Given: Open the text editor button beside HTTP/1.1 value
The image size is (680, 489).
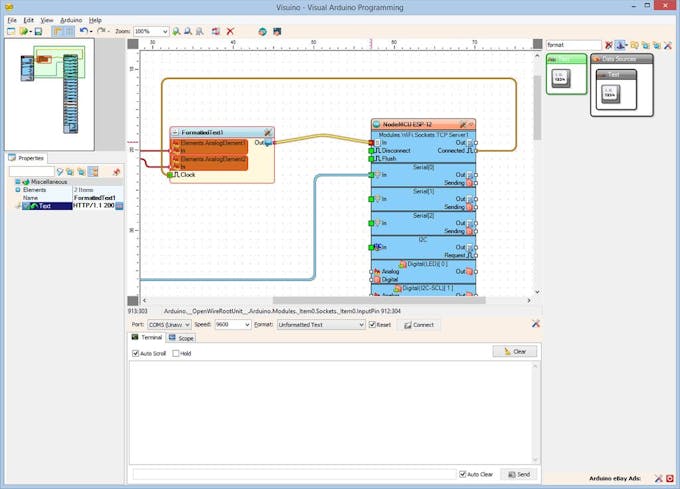Looking at the screenshot, I should click(x=119, y=206).
